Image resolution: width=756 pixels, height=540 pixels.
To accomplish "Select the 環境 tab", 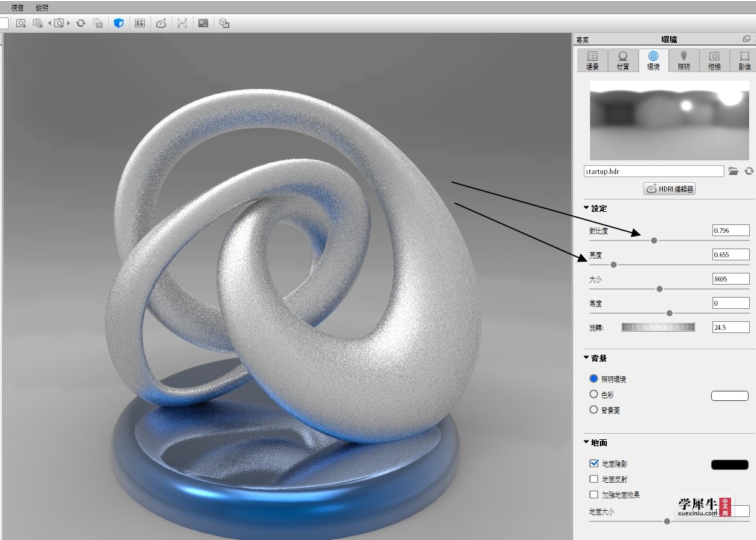I will 653,60.
